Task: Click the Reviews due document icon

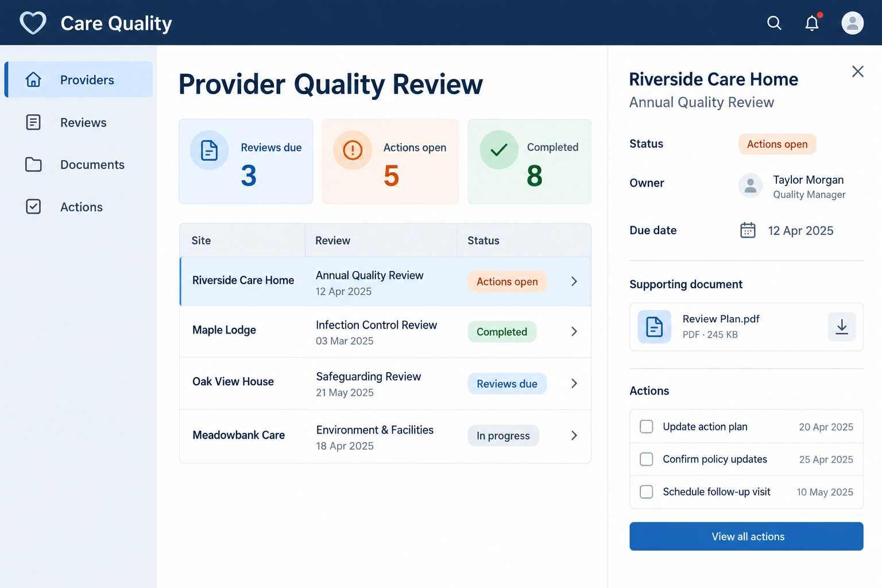Action: click(x=209, y=150)
